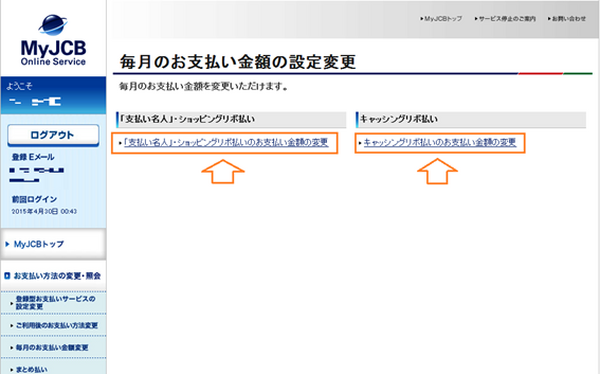Click the MyJCB Online Service logo

(54, 40)
